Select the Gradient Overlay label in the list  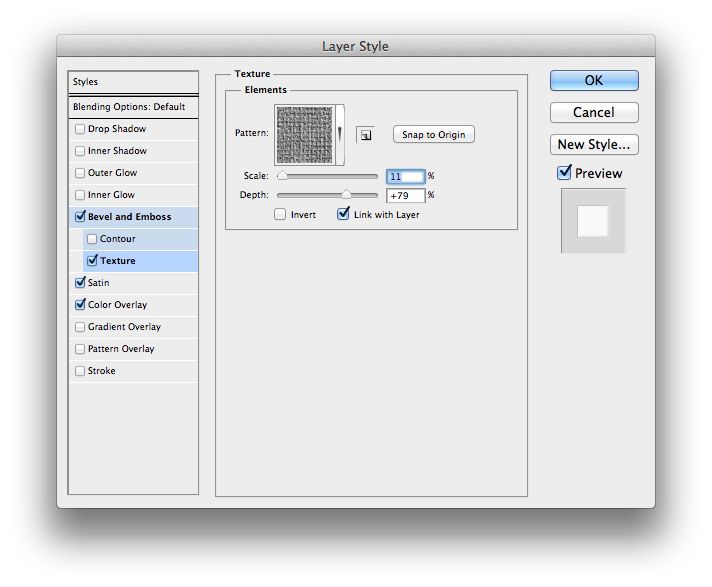[124, 327]
